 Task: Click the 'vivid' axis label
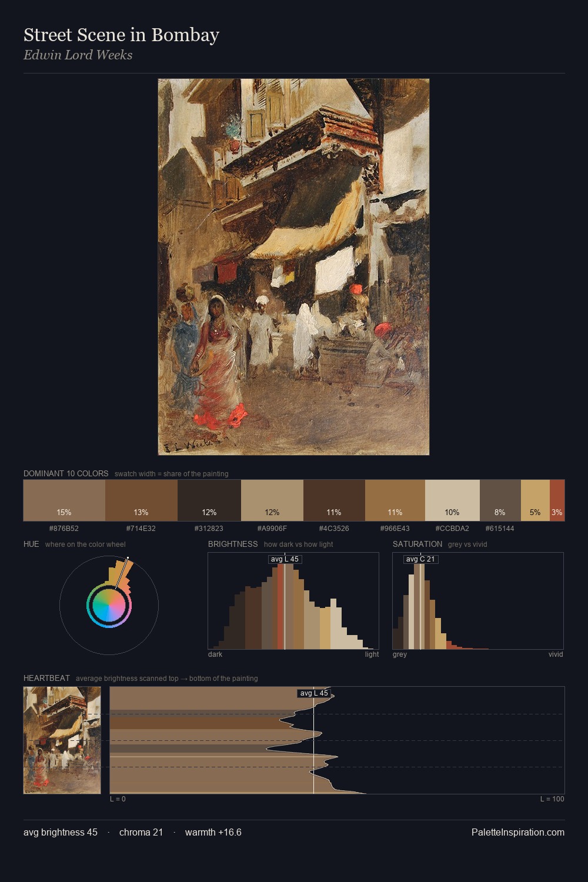[x=556, y=654]
